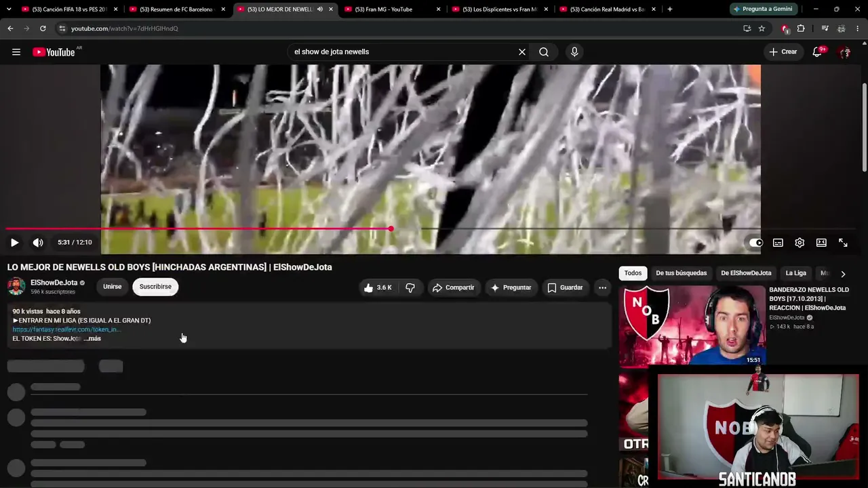Open BANDERAZO NEWELLS OLD BOYS title
The width and height of the screenshot is (868, 488).
[809, 299]
